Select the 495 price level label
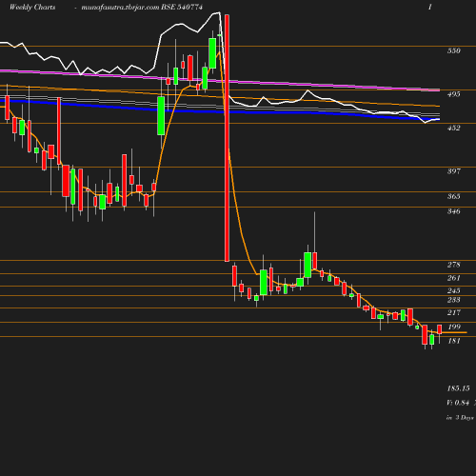This screenshot has height=476, width=476. pos(453,94)
